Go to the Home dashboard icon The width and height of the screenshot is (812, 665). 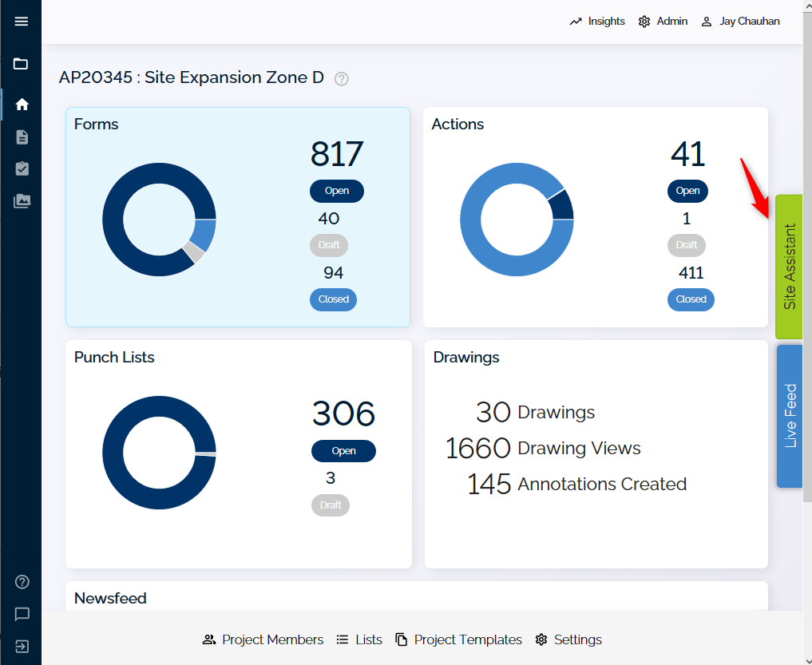point(22,105)
